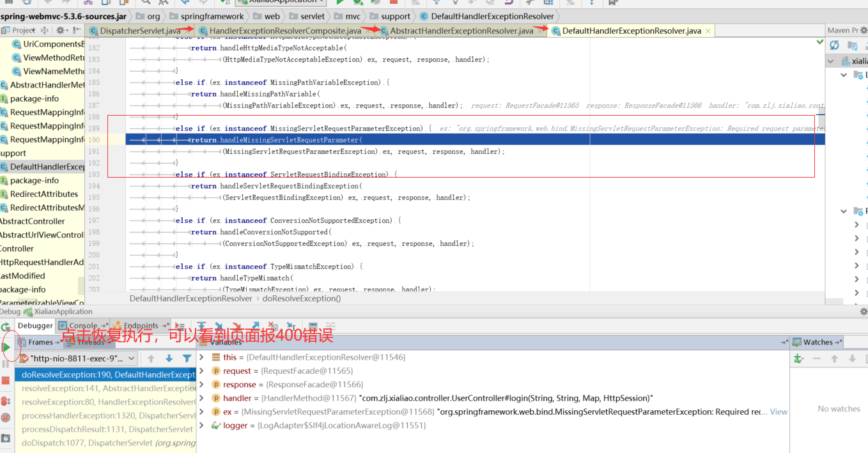Expand the 'handler' variable node
The image size is (868, 453).
(x=202, y=398)
